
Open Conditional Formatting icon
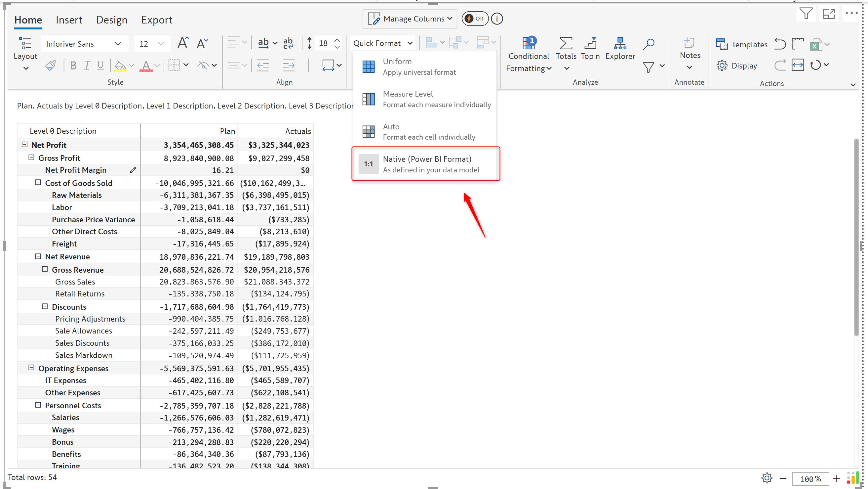(528, 43)
